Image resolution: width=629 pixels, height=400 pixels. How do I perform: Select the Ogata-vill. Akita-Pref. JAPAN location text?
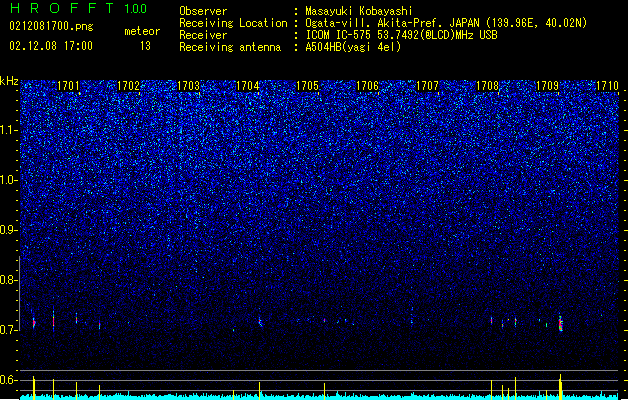pyautogui.click(x=446, y=23)
